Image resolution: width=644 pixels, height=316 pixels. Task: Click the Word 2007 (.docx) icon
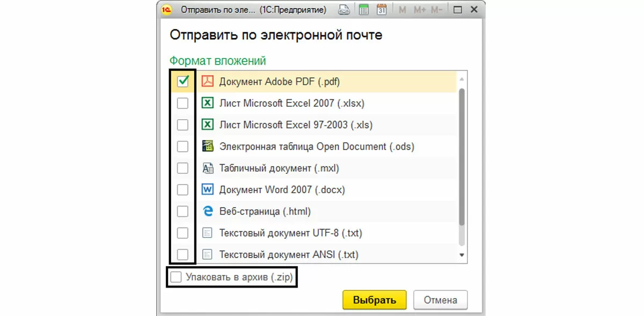208,190
